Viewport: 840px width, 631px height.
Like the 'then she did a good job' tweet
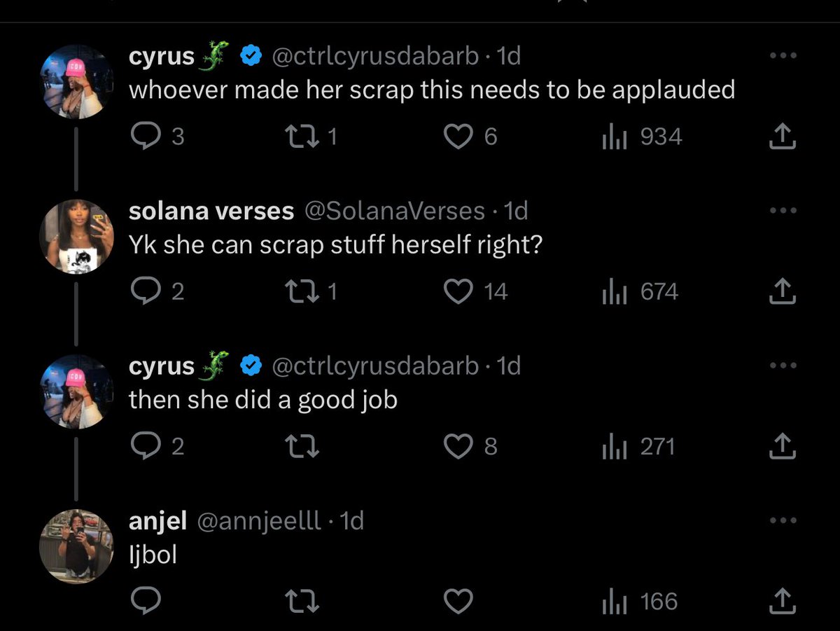click(470, 446)
